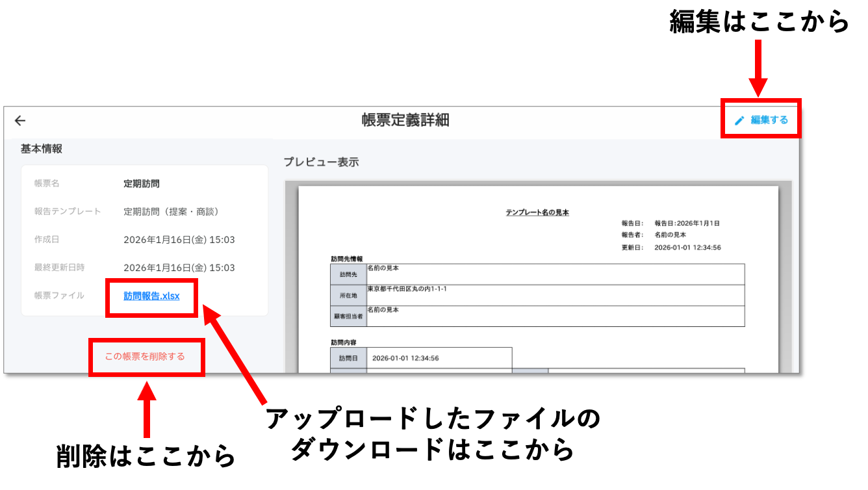The width and height of the screenshot is (868, 490).
Task: Select the 訪問日 header cell in preview
Action: [x=348, y=357]
